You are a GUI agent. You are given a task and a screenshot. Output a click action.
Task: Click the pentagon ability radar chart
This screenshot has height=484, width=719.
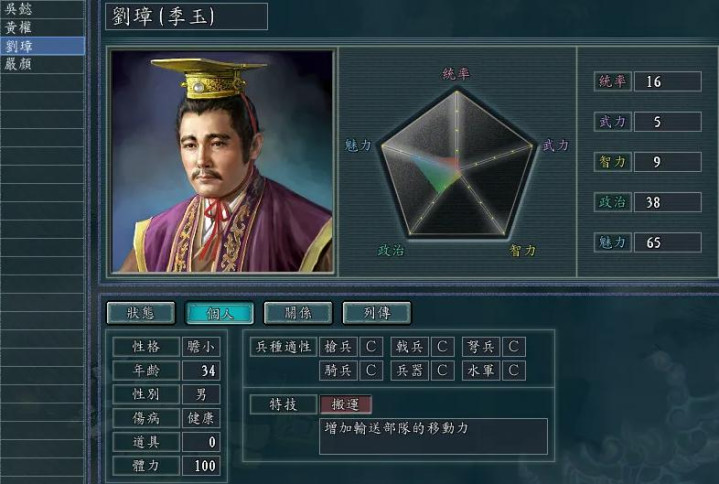point(457,163)
